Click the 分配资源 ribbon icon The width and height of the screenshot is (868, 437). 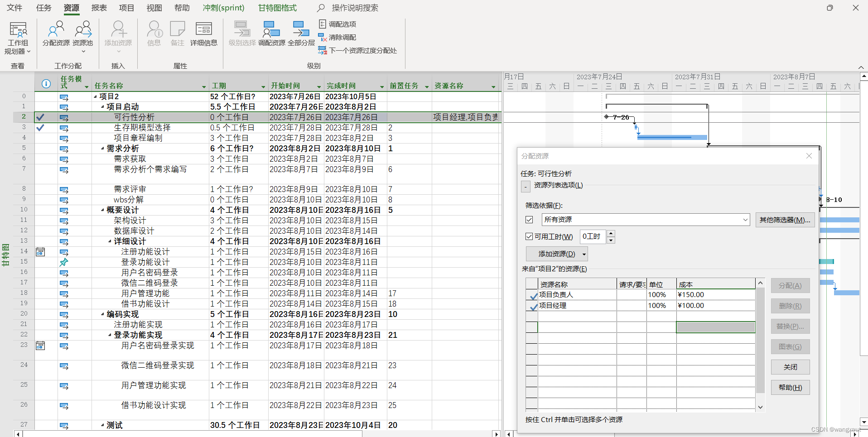(56, 34)
